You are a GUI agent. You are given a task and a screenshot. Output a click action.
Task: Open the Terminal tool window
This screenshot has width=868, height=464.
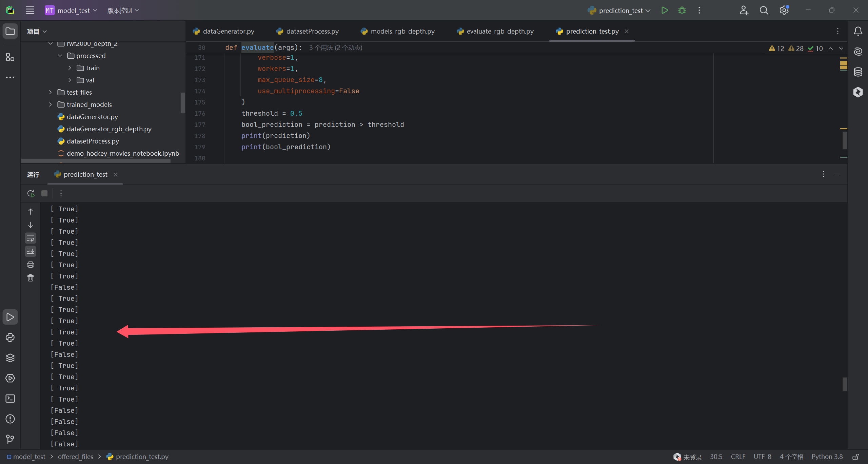click(10, 399)
